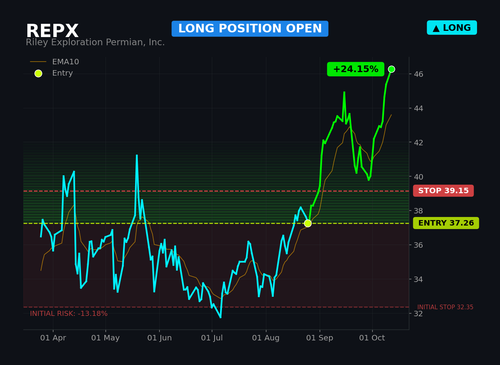Click the 01 Apr date axis label

53,338
